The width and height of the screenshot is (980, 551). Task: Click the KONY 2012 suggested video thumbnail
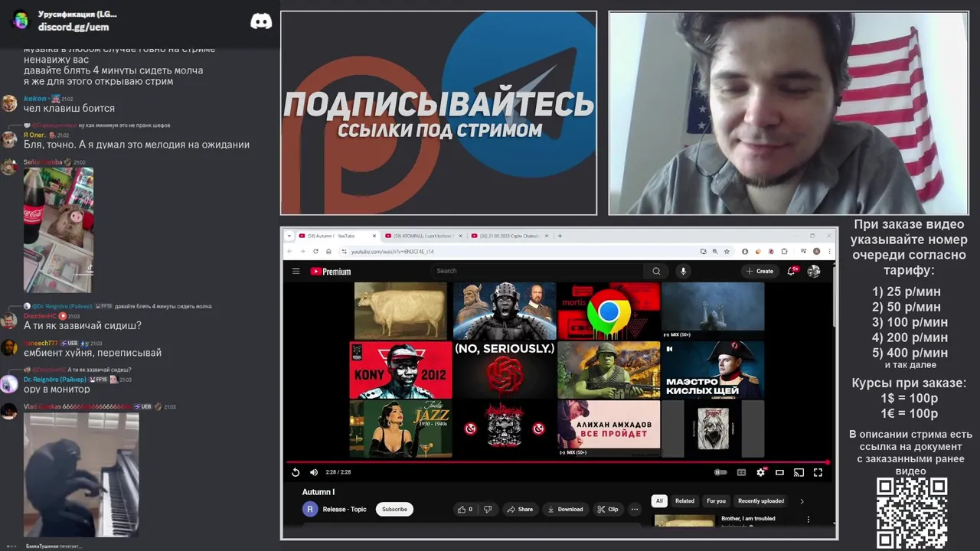(x=400, y=370)
